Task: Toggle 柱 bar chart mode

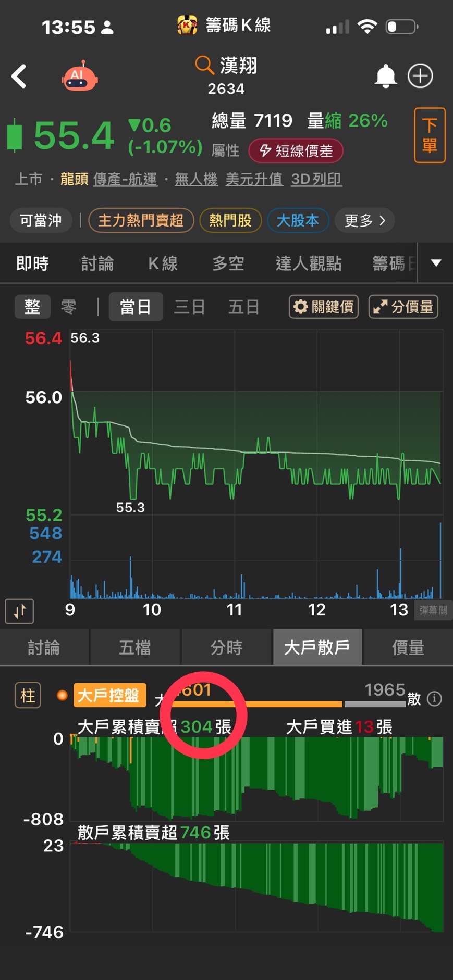Action: click(28, 695)
